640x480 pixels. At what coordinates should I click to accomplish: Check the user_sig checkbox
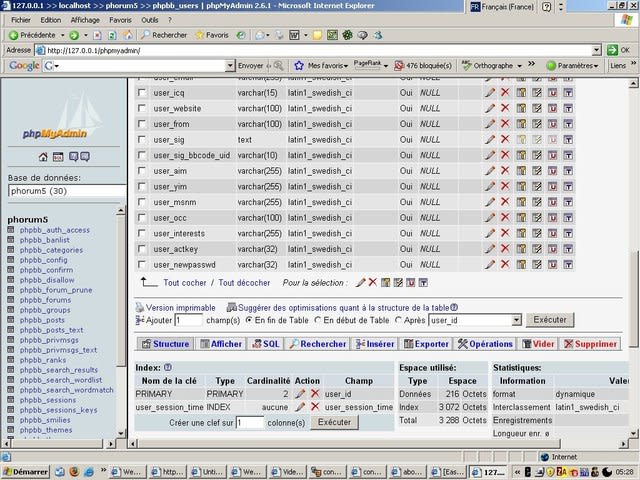pos(142,140)
